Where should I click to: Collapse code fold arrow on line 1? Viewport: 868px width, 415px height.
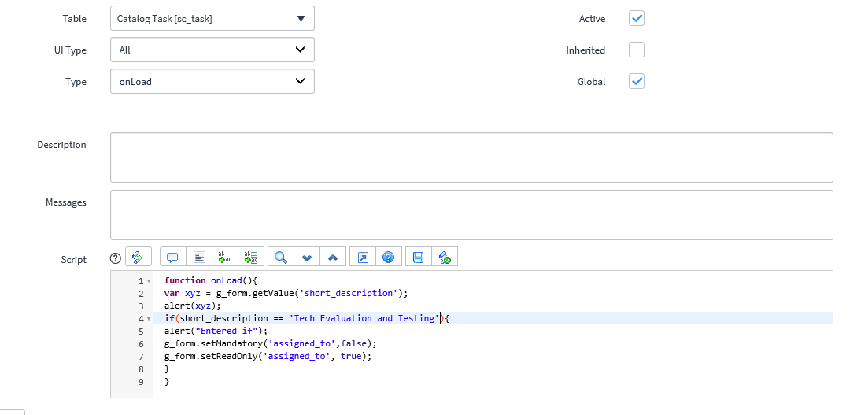tap(149, 281)
